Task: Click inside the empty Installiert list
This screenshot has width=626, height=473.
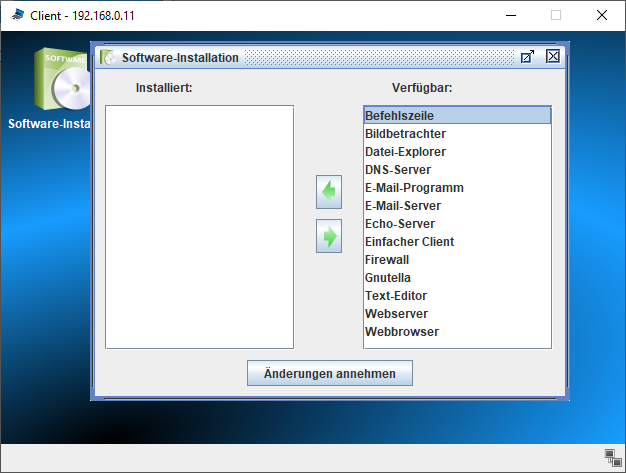Action: point(200,227)
